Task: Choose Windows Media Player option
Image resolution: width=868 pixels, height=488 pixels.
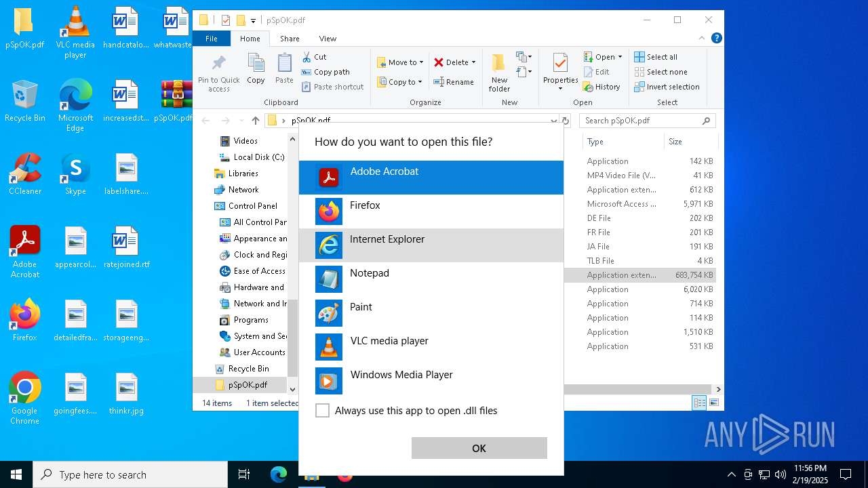Action: 431,381
